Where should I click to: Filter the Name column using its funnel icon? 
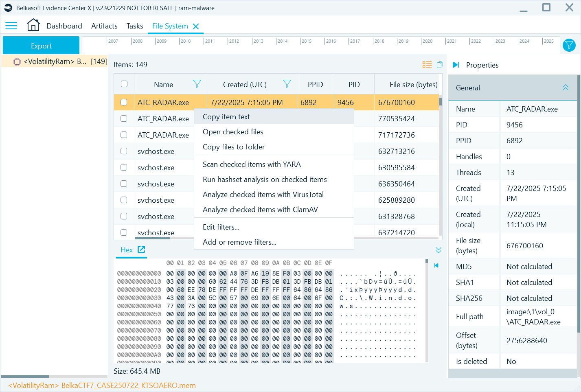click(197, 84)
